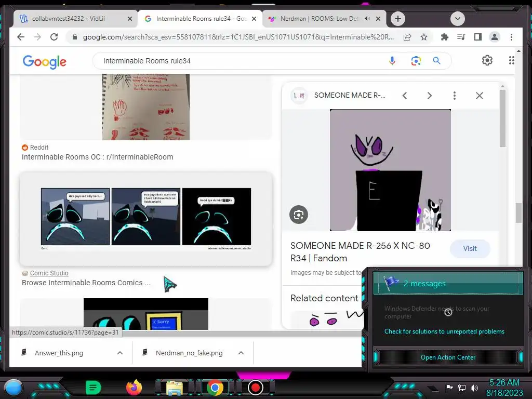Click the browser forward arrow
The width and height of the screenshot is (532, 399).
[37, 37]
